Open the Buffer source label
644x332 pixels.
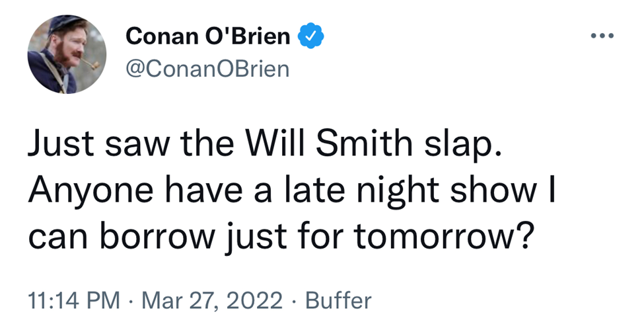339,300
